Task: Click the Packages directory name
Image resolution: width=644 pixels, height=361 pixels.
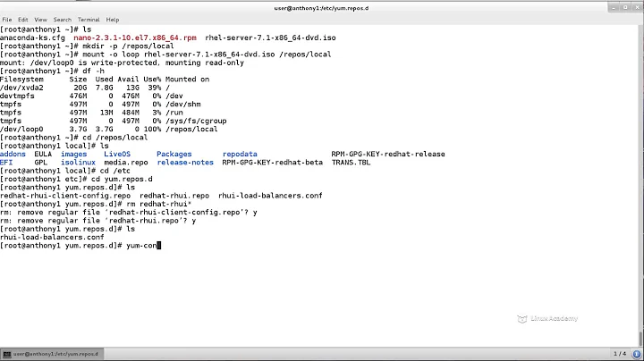Action: [174, 155]
